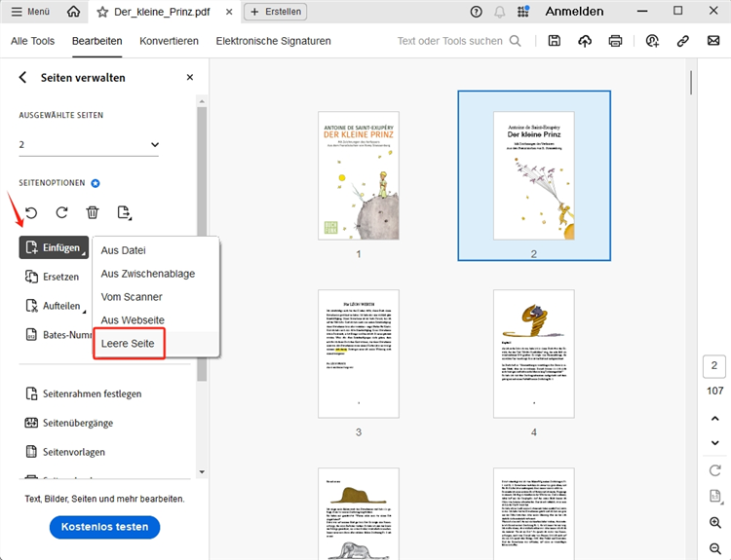Click the side panel scroll down arrow
This screenshot has height=560, width=731.
tap(202, 472)
